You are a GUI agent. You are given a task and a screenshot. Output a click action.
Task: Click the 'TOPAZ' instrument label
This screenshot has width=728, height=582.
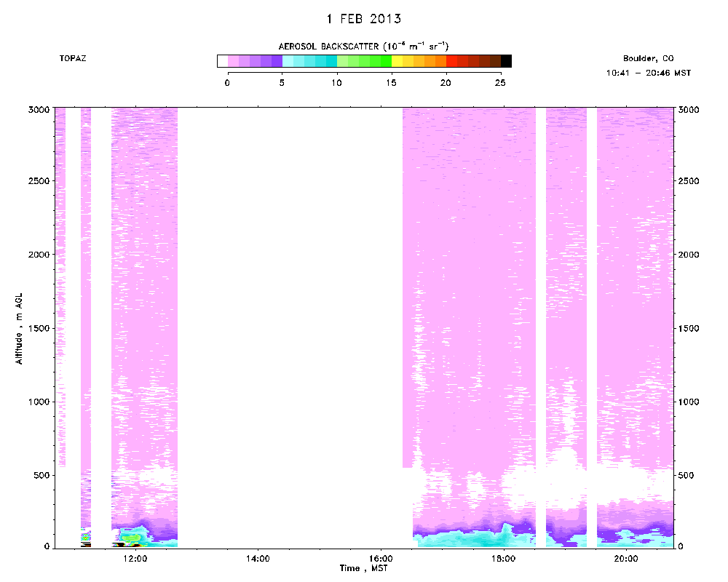point(72,58)
